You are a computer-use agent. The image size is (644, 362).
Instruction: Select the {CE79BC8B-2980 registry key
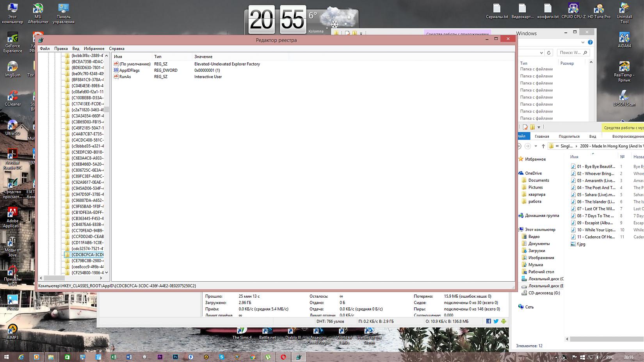[87, 261]
